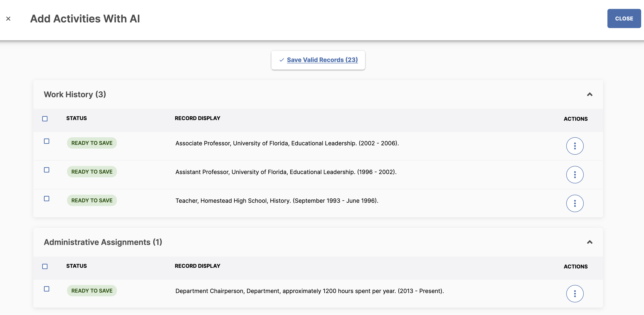Viewport: 644px width, 315px height.
Task: Check the Homestead High School Teacher checkbox
Action: (47, 199)
